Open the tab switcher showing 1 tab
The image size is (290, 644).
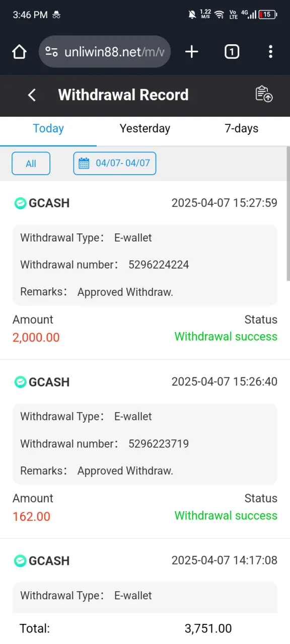click(x=232, y=52)
